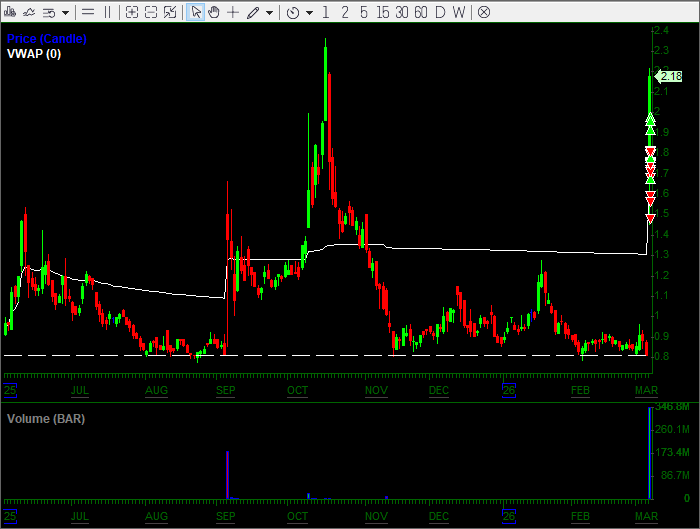This screenshot has width=700, height=529.
Task: Zoom out using the minus box icon
Action: tap(151, 12)
